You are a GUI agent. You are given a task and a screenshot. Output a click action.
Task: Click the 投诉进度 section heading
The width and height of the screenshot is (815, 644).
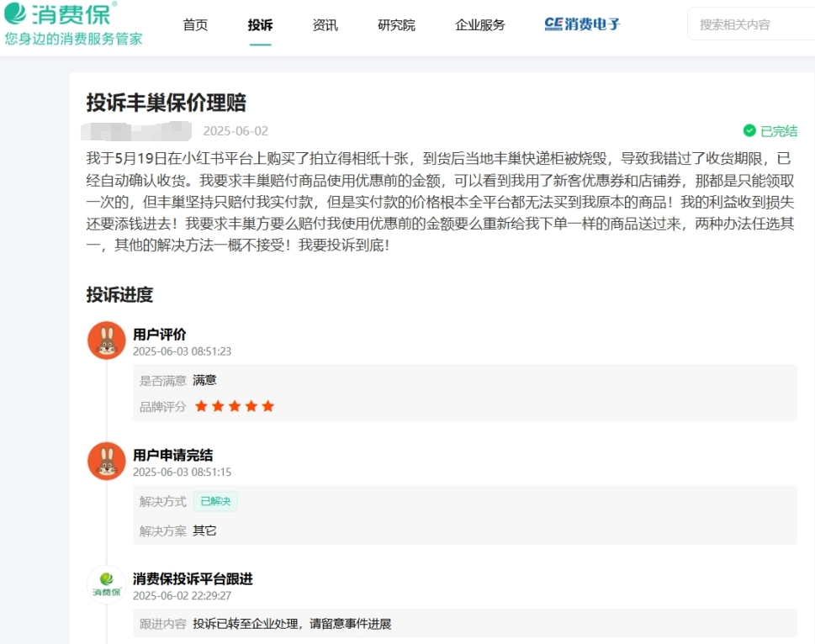point(119,294)
